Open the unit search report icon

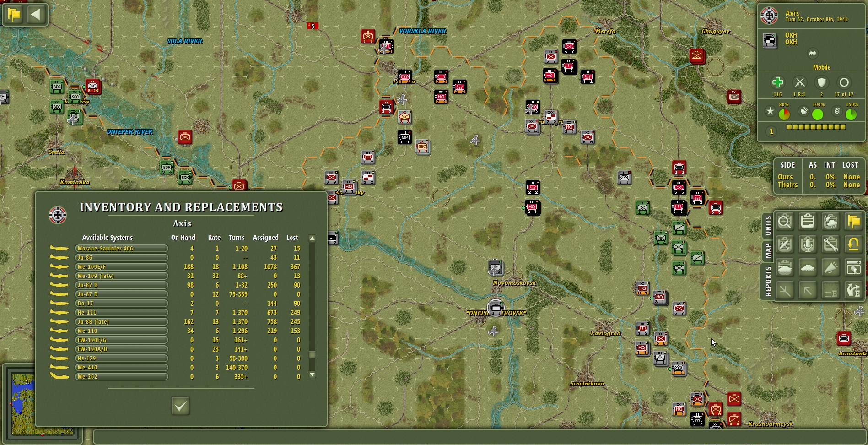click(x=785, y=222)
